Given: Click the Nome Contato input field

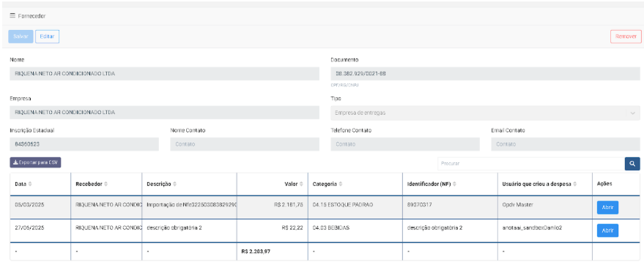Looking at the screenshot, I should pyautogui.click(x=245, y=144).
